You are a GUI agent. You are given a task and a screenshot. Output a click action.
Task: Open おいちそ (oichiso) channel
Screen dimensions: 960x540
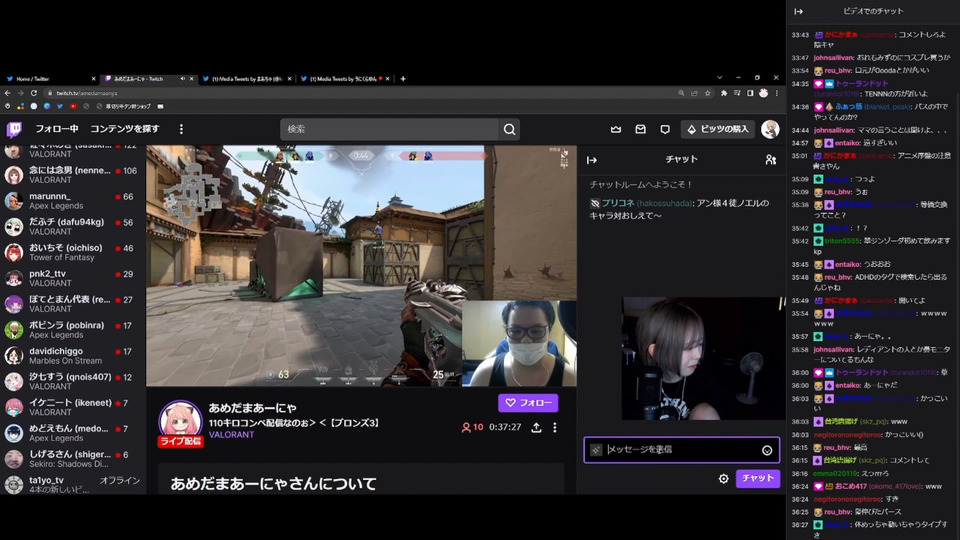[72, 252]
